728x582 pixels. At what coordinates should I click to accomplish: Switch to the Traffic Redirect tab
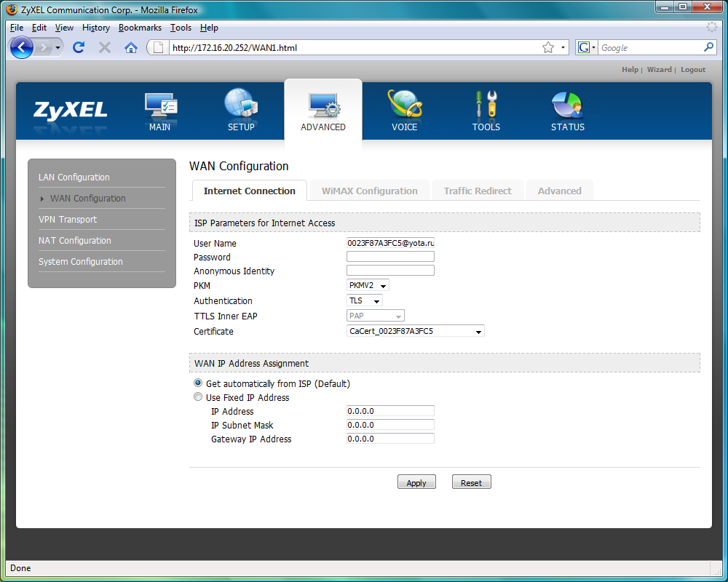pyautogui.click(x=478, y=191)
